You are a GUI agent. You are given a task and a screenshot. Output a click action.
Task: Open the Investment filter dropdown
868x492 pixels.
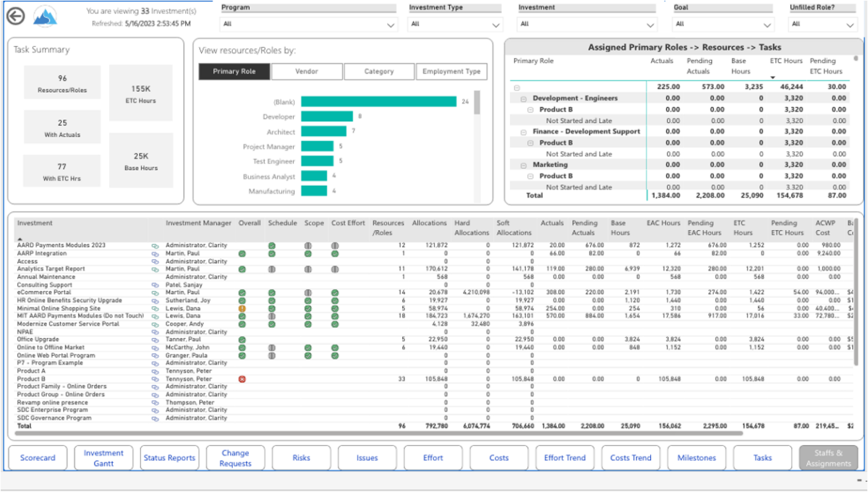tap(587, 24)
